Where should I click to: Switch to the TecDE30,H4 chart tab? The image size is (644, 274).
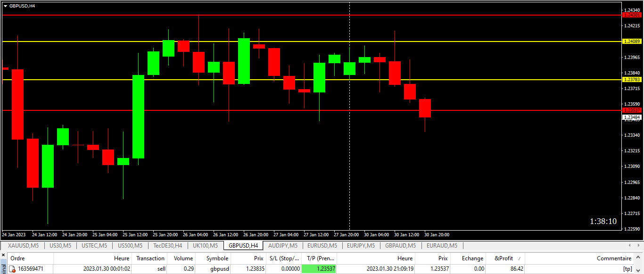[x=167, y=245]
